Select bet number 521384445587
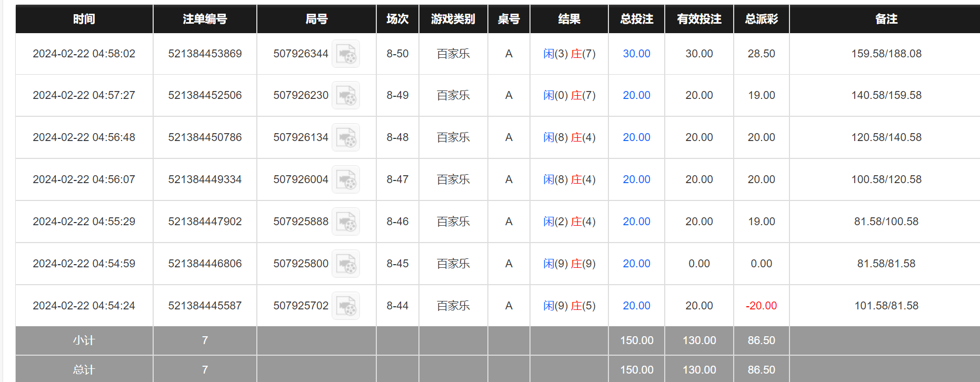980x382 pixels. click(x=205, y=306)
